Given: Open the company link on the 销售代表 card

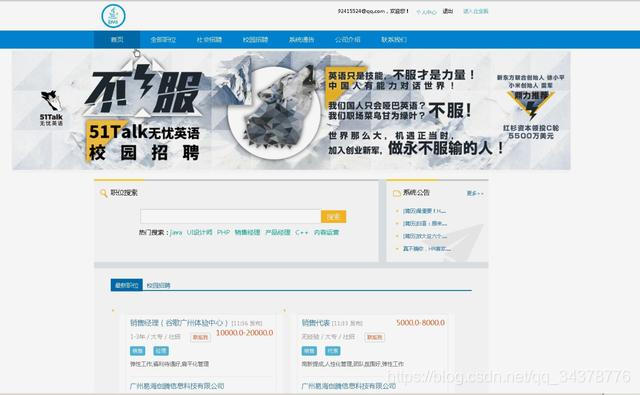Looking at the screenshot, I should (x=349, y=386).
